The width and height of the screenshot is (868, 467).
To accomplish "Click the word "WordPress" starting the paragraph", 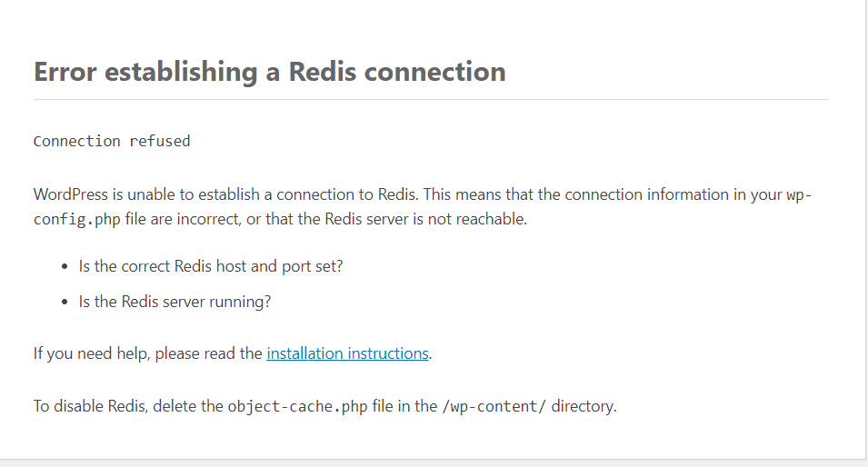I will click(71, 194).
